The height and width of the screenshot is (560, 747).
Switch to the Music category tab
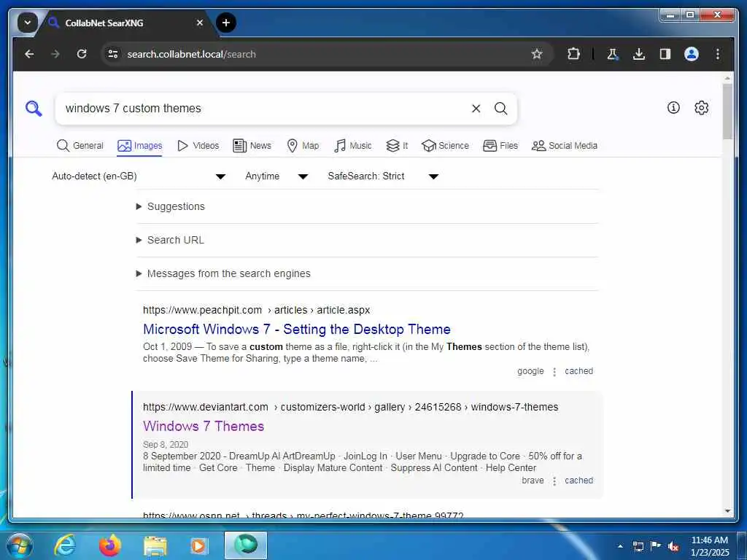pyautogui.click(x=353, y=146)
